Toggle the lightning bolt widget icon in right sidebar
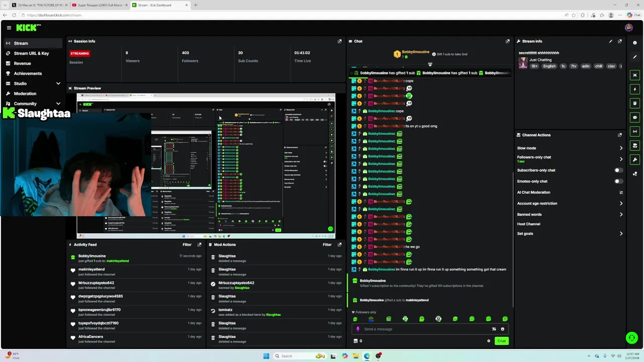This screenshot has width=644, height=362. click(635, 89)
